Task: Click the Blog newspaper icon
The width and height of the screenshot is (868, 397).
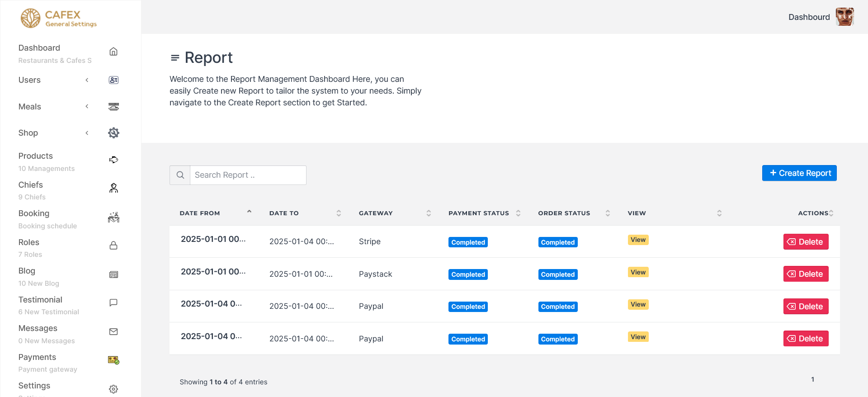Action: pyautogui.click(x=113, y=274)
